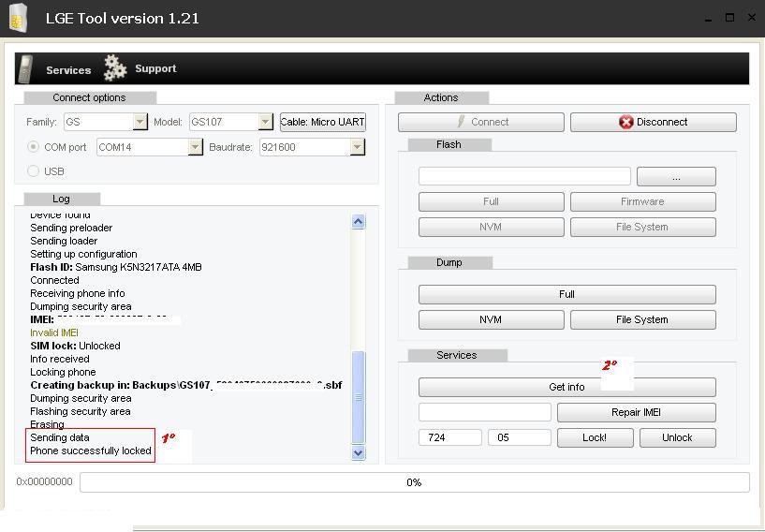
Task: Click the log scrollbar down arrow
Action: (x=358, y=452)
